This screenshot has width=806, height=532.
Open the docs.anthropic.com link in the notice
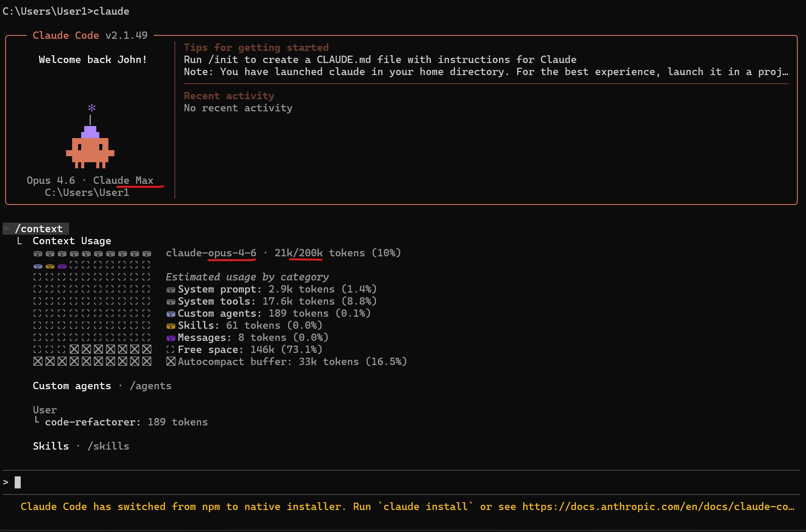[658, 507]
